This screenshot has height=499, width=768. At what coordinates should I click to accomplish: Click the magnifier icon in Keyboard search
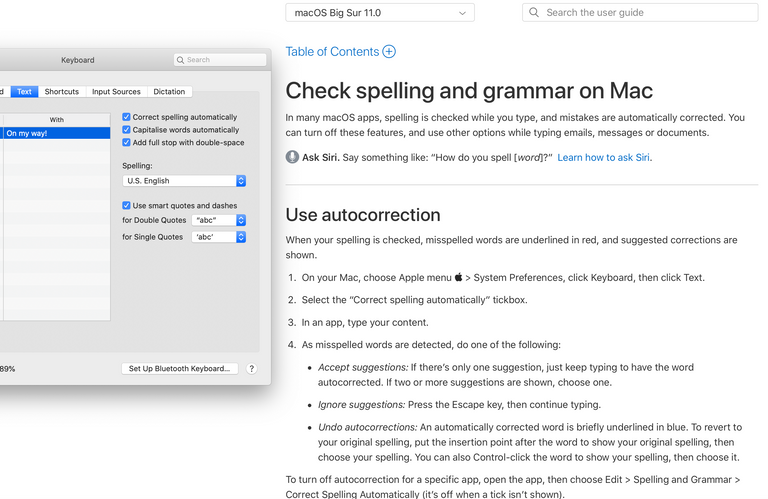180,60
